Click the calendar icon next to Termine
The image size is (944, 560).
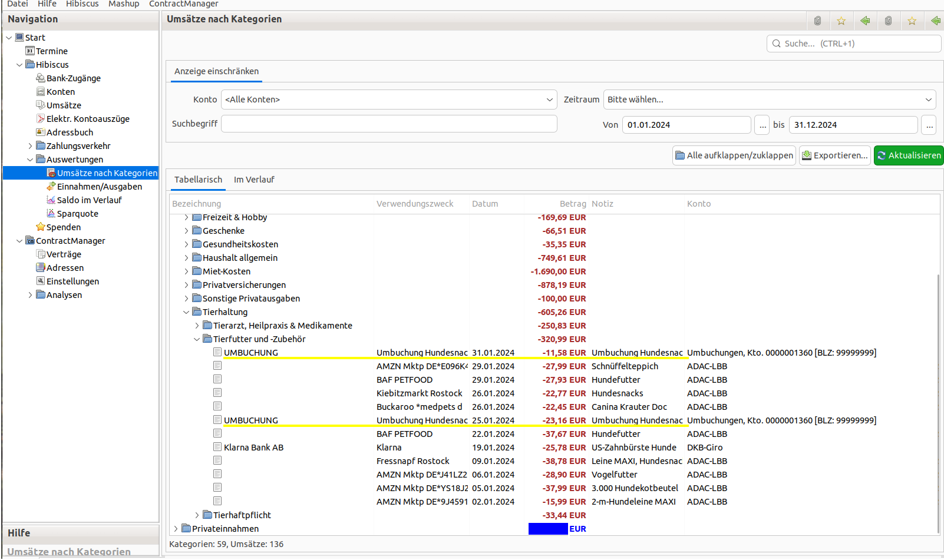pos(30,51)
